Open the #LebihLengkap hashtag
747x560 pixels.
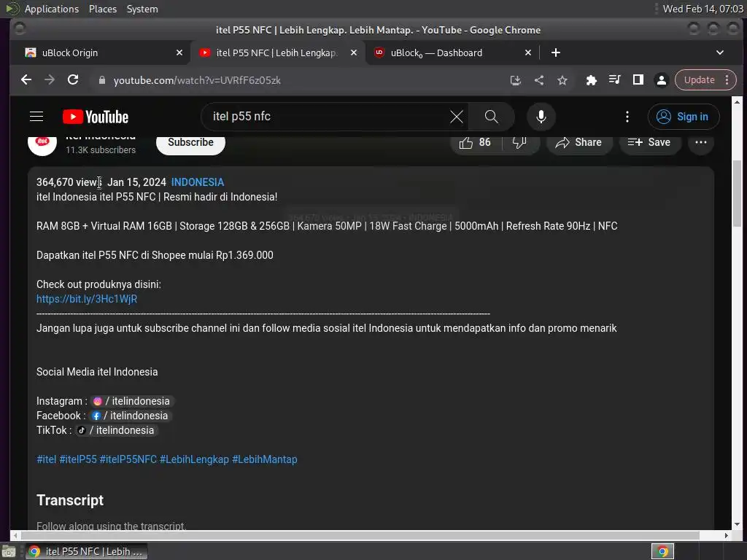tap(194, 459)
